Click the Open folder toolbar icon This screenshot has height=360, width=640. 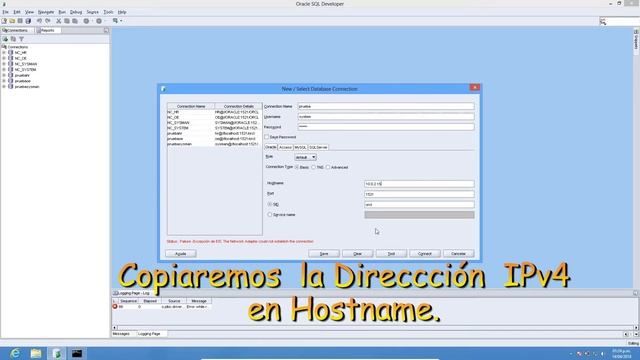tap(12, 21)
